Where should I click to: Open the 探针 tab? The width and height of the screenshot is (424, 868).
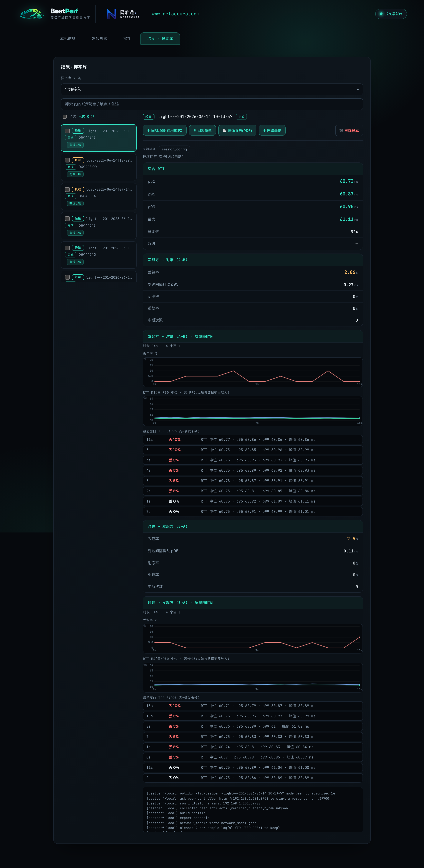tap(127, 39)
